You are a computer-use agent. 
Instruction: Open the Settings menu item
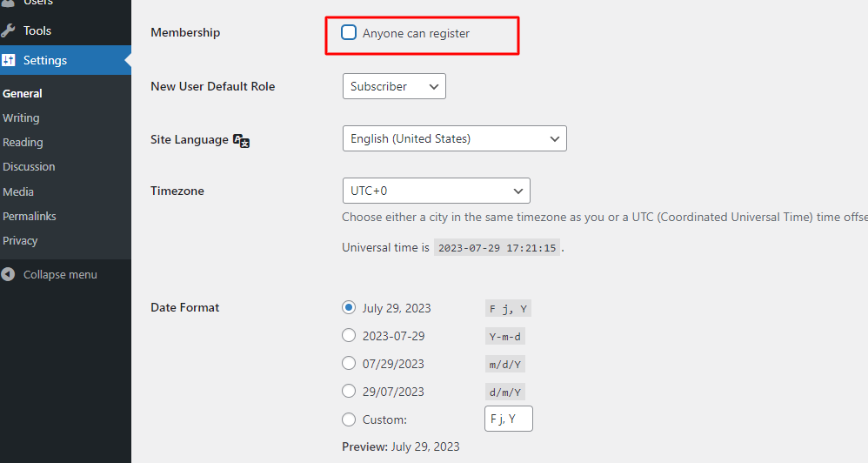(65, 60)
